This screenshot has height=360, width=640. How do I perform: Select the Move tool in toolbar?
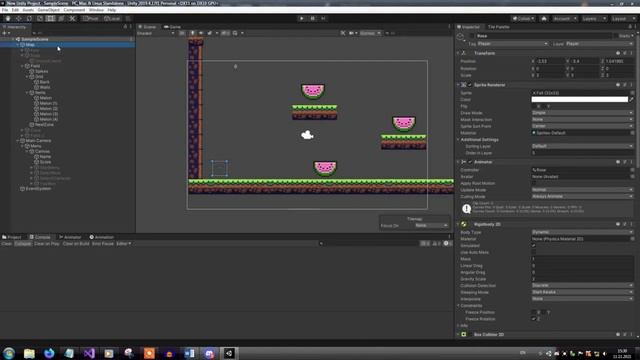(x=18, y=18)
